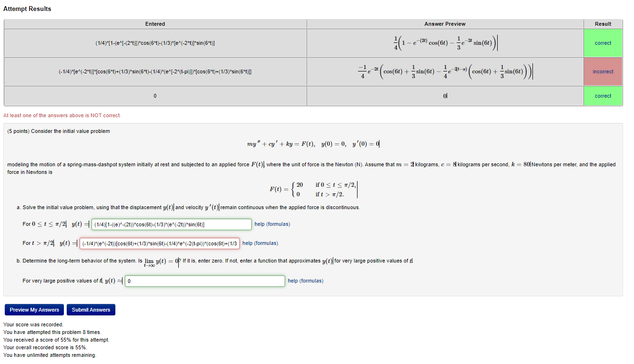This screenshot has width=634, height=364.
Task: Click the piecewise F(t) definition
Action: pyautogui.click(x=313, y=189)
